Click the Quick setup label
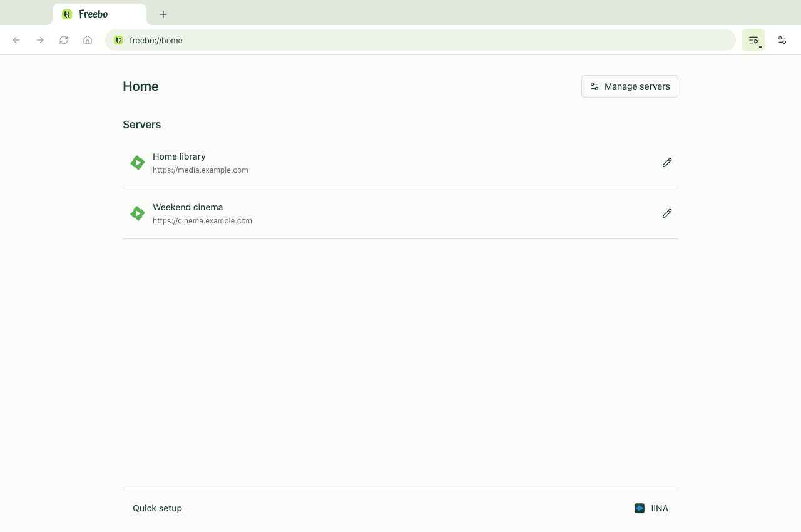This screenshot has width=801, height=532. [x=157, y=508]
